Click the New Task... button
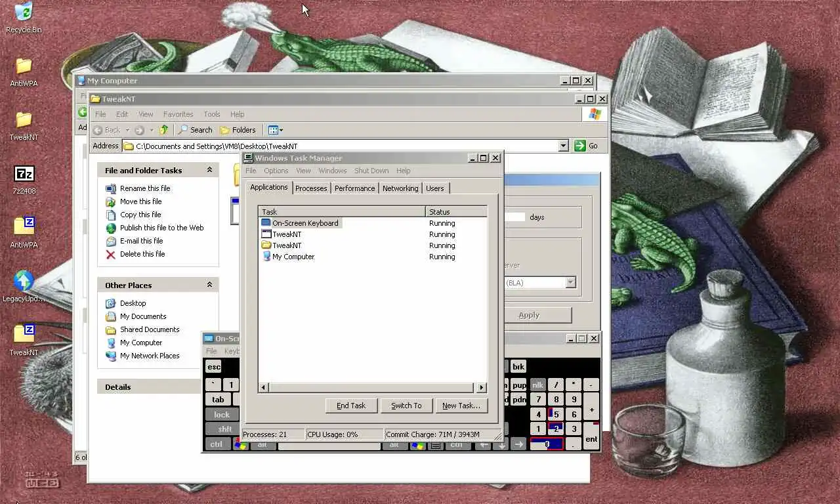This screenshot has height=504, width=840. (461, 406)
